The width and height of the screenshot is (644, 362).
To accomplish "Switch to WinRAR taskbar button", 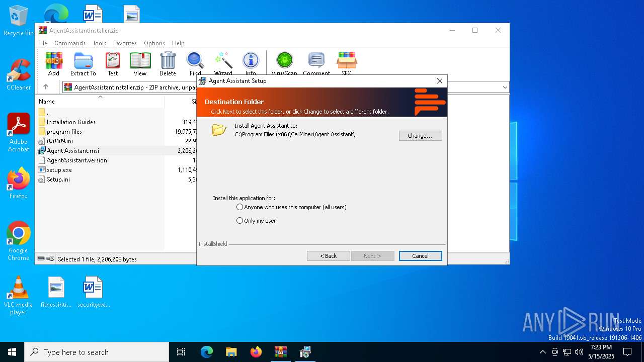I will coord(281,352).
